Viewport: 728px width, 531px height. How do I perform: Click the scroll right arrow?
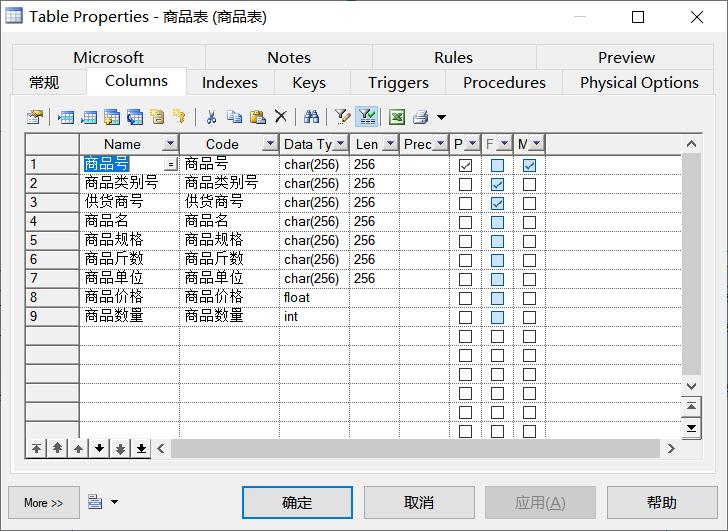point(671,448)
